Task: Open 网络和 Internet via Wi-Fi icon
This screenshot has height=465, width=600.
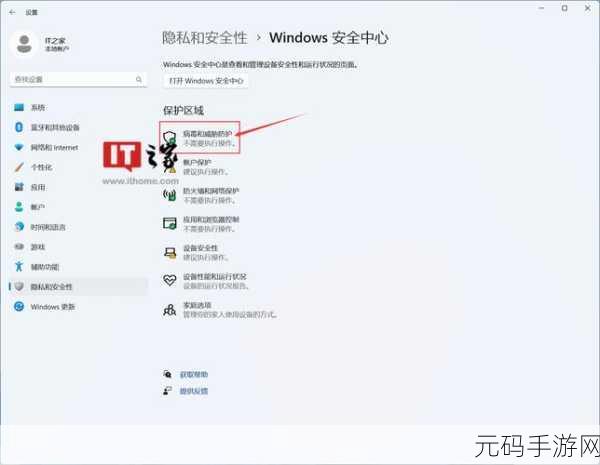Action: point(19,147)
